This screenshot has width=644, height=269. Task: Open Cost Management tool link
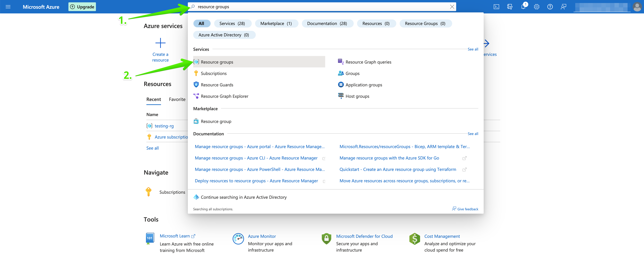coord(442,236)
